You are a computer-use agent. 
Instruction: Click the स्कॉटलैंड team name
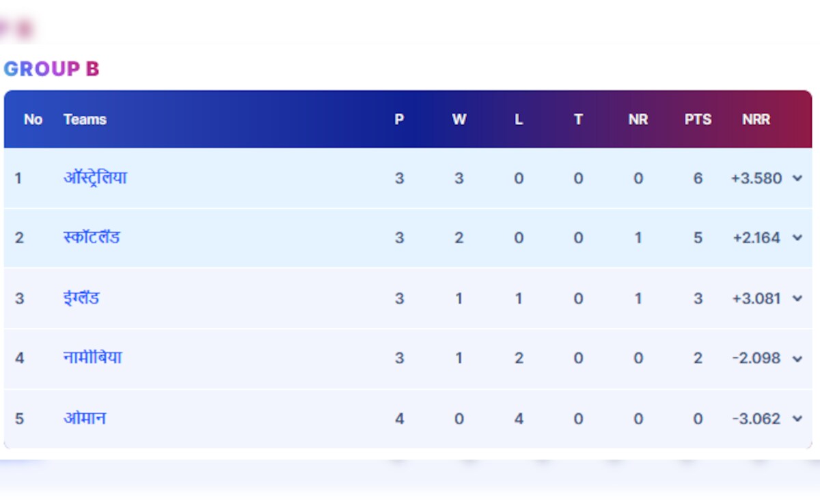(x=92, y=238)
